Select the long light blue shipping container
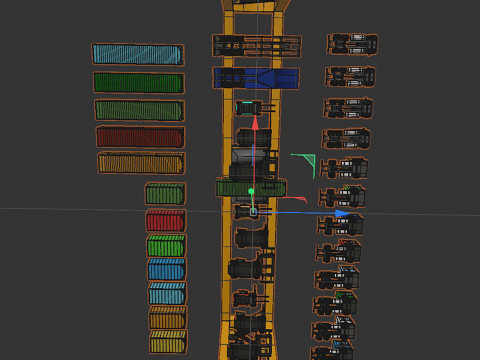Viewport: 480px width, 360px height. tap(138, 54)
